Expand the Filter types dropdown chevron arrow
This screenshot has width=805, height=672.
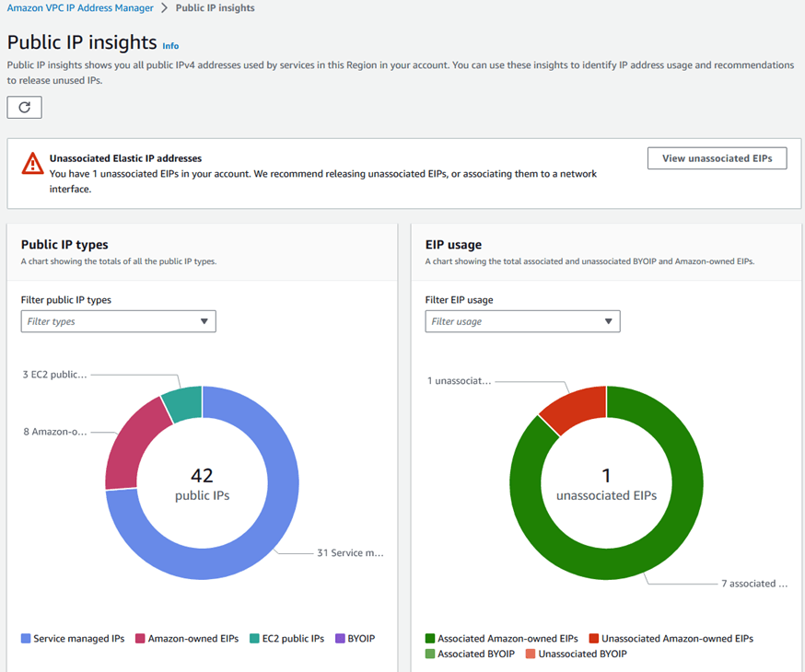pos(204,321)
